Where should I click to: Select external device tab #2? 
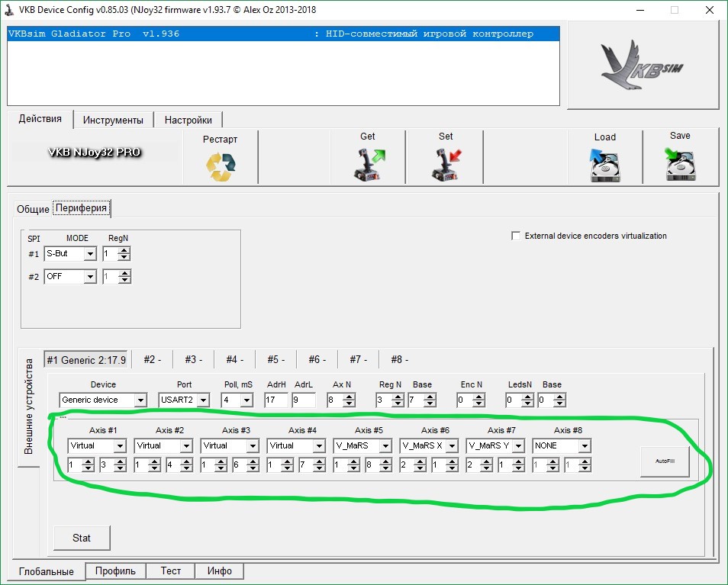152,359
